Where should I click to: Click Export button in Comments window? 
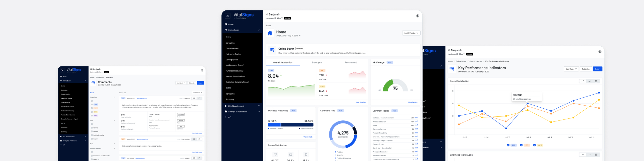point(200,83)
